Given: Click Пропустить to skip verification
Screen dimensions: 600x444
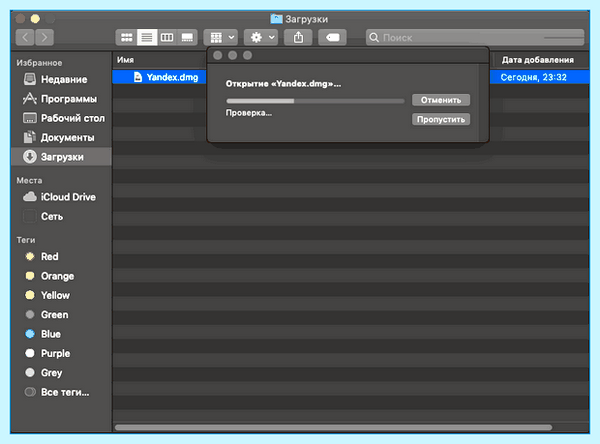Looking at the screenshot, I should pos(441,119).
